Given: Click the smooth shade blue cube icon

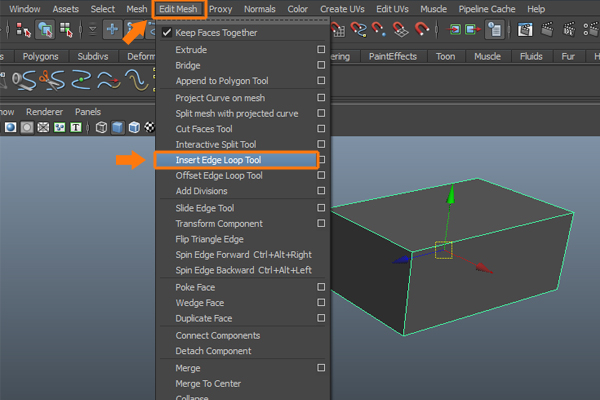Looking at the screenshot, I should 117,128.
